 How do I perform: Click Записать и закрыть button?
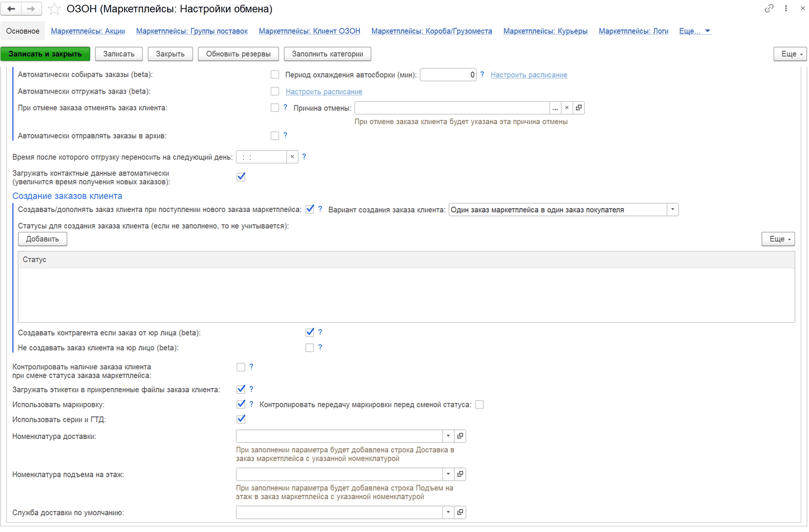(45, 54)
